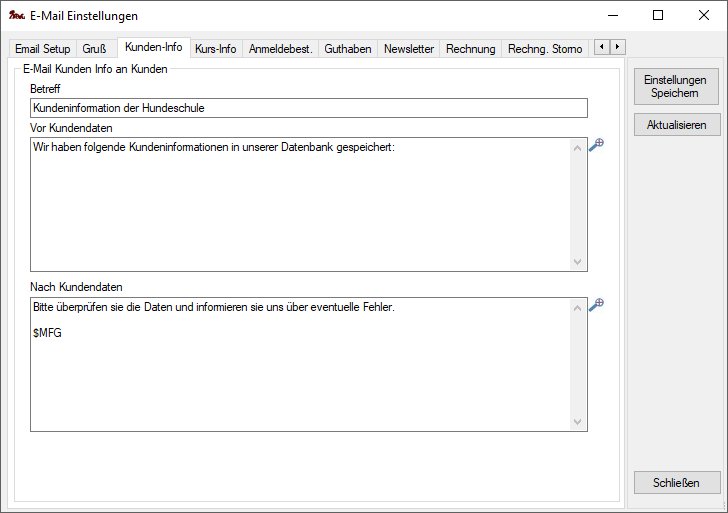Click magnifier icon beside Vor Kundendaten field

coord(596,145)
